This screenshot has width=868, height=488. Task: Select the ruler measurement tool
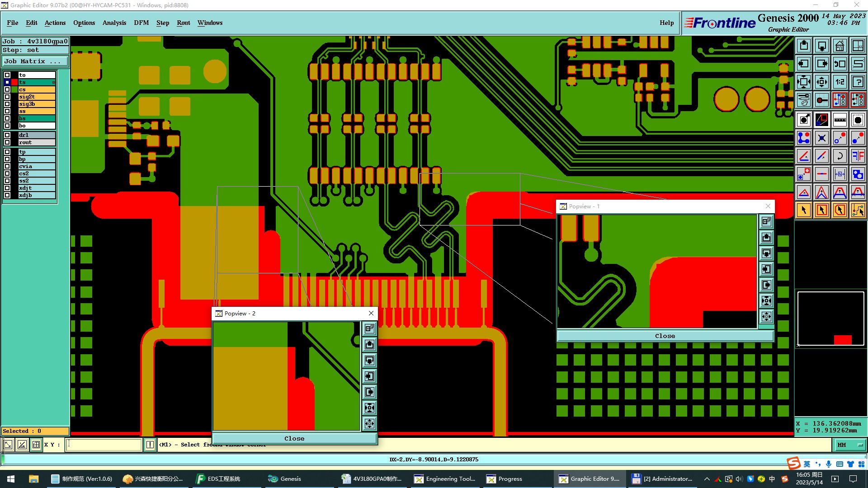click(840, 120)
